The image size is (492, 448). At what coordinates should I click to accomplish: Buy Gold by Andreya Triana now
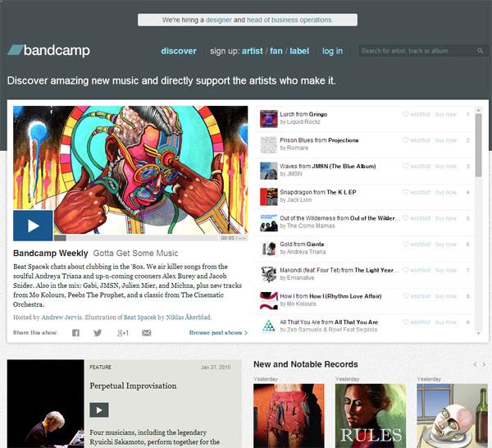pos(446,245)
